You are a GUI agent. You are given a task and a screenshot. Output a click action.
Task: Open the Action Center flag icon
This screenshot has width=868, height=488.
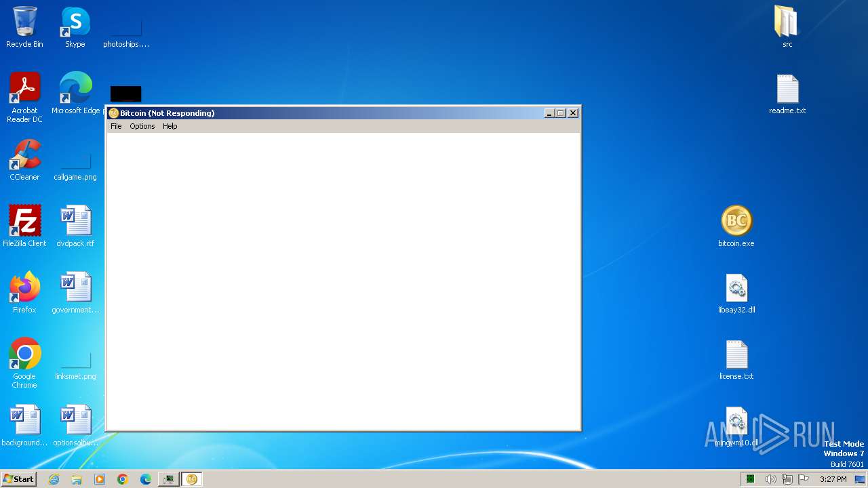tap(804, 479)
